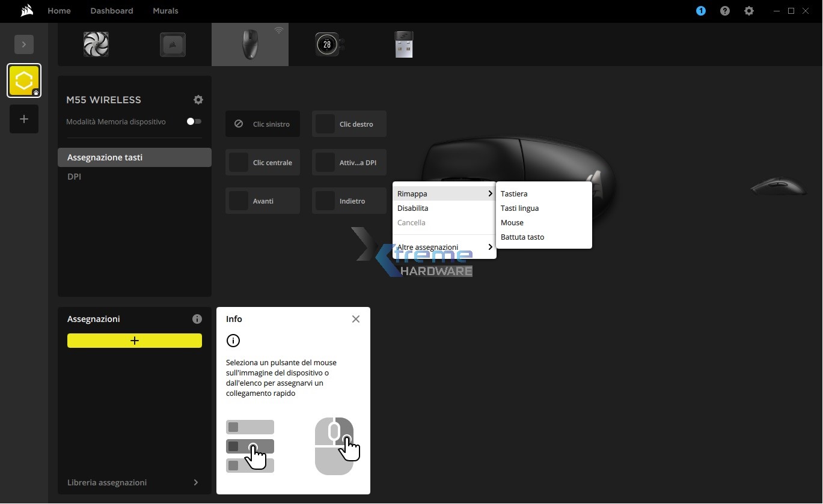The width and height of the screenshot is (823, 504).
Task: Close the Info popup panel
Action: click(356, 319)
